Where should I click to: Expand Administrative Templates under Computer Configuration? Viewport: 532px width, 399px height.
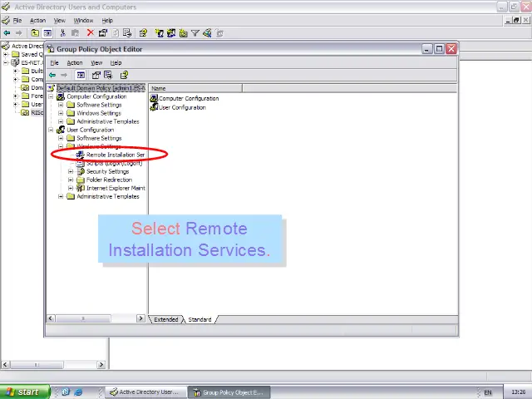61,121
